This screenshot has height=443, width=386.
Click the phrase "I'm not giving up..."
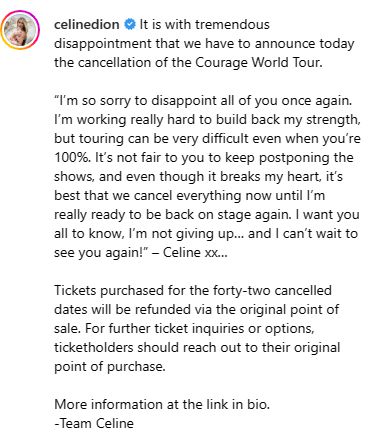pos(187,234)
